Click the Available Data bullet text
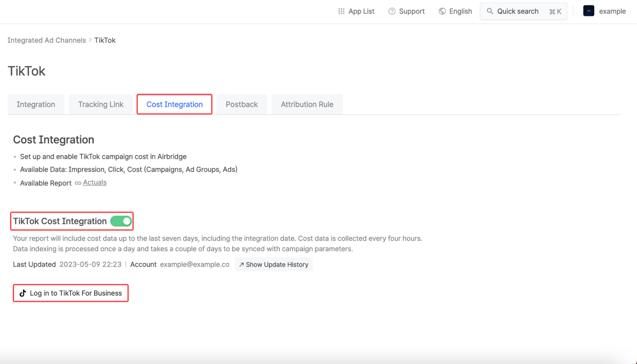The width and height of the screenshot is (637, 364). [x=129, y=169]
